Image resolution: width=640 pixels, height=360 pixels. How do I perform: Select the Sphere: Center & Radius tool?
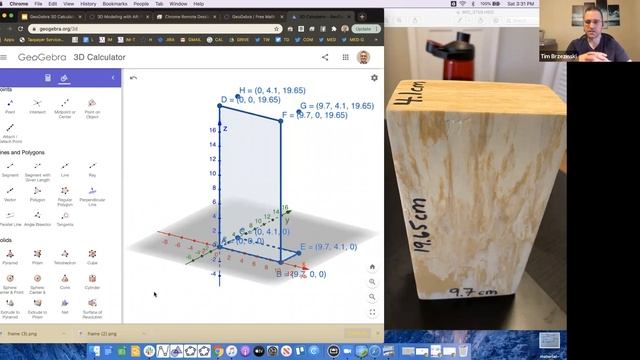[x=37, y=284]
